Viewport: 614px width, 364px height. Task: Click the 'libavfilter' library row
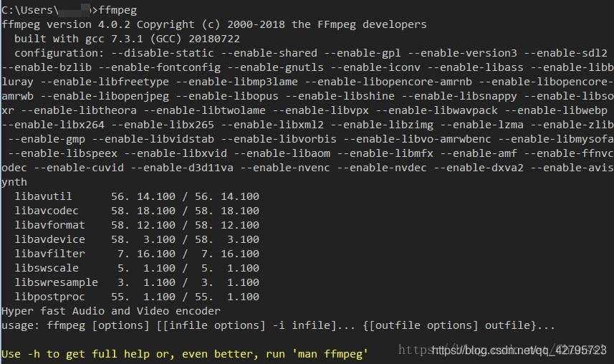click(137, 254)
